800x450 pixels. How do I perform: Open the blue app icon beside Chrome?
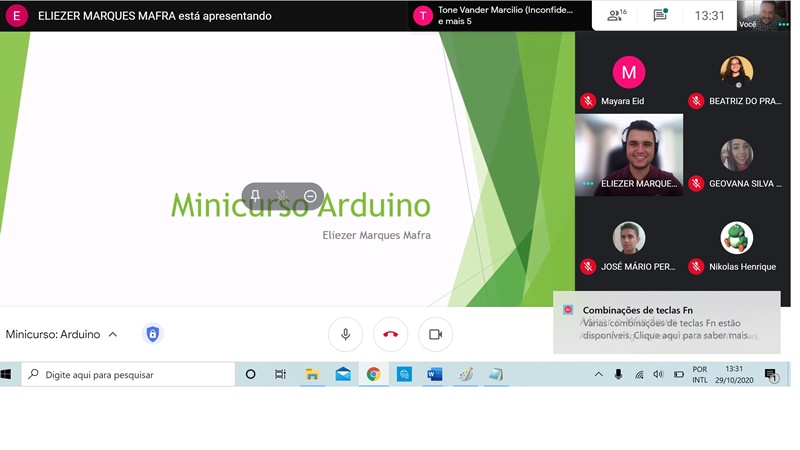point(404,375)
